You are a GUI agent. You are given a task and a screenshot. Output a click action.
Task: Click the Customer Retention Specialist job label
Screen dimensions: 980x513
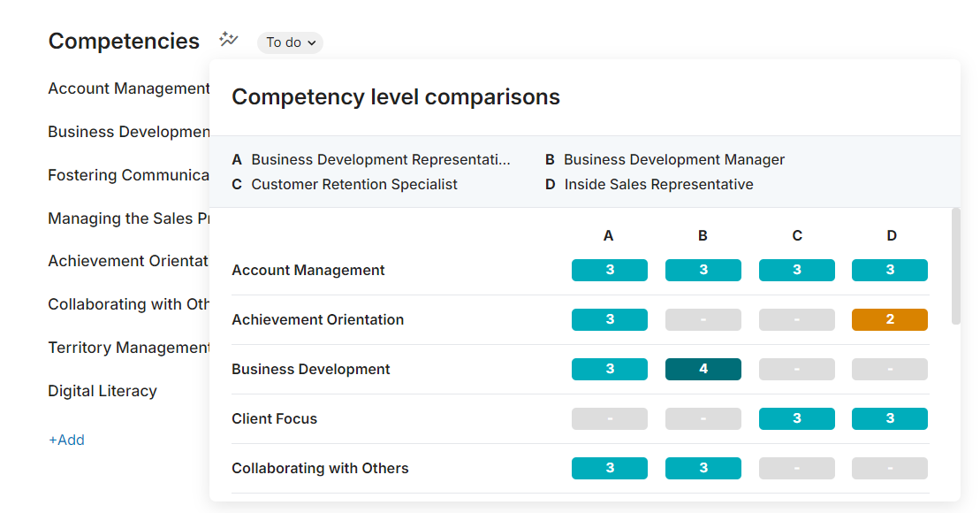(x=354, y=184)
